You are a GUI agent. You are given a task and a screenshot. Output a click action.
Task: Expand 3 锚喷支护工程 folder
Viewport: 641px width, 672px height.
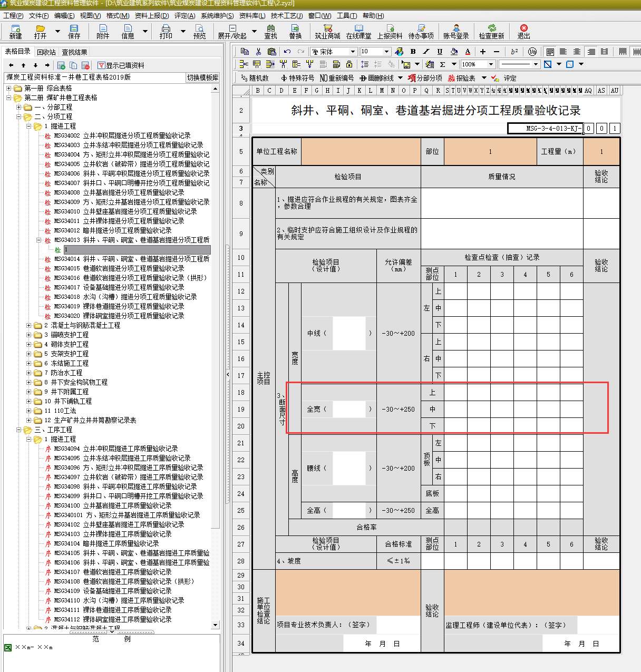(29, 335)
